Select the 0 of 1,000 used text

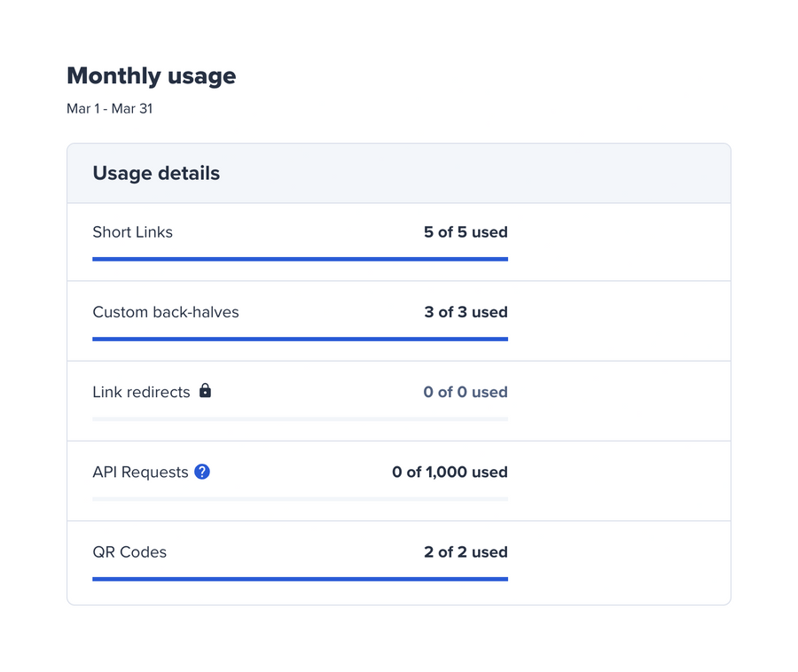tap(450, 472)
